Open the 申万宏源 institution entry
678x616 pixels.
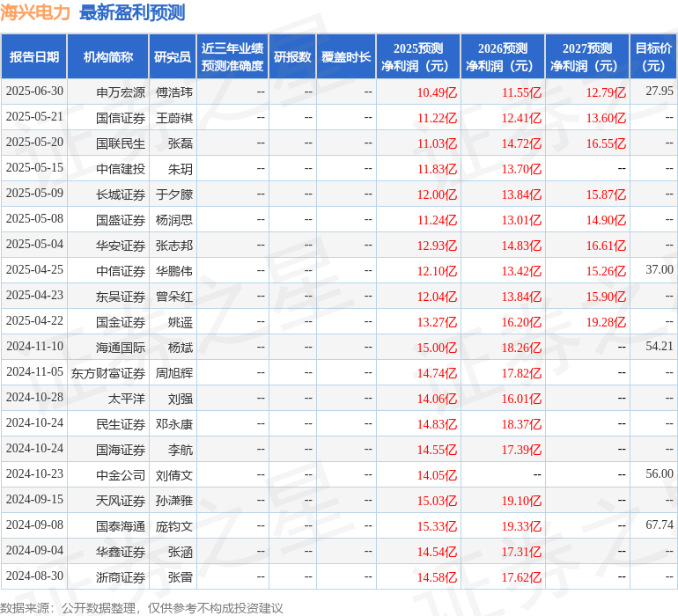pos(121,92)
